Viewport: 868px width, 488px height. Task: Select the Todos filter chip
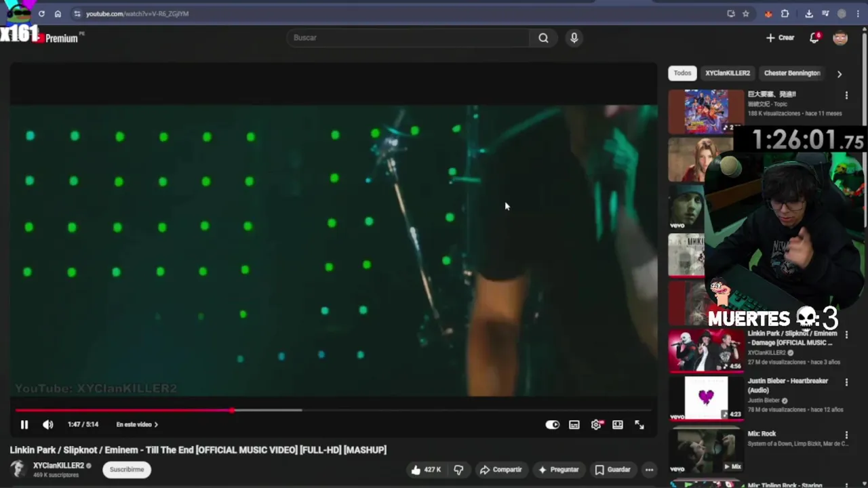[682, 73]
